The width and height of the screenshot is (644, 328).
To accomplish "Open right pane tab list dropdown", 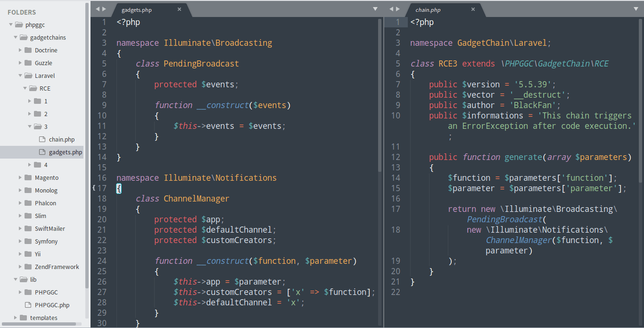I will 637,9.
